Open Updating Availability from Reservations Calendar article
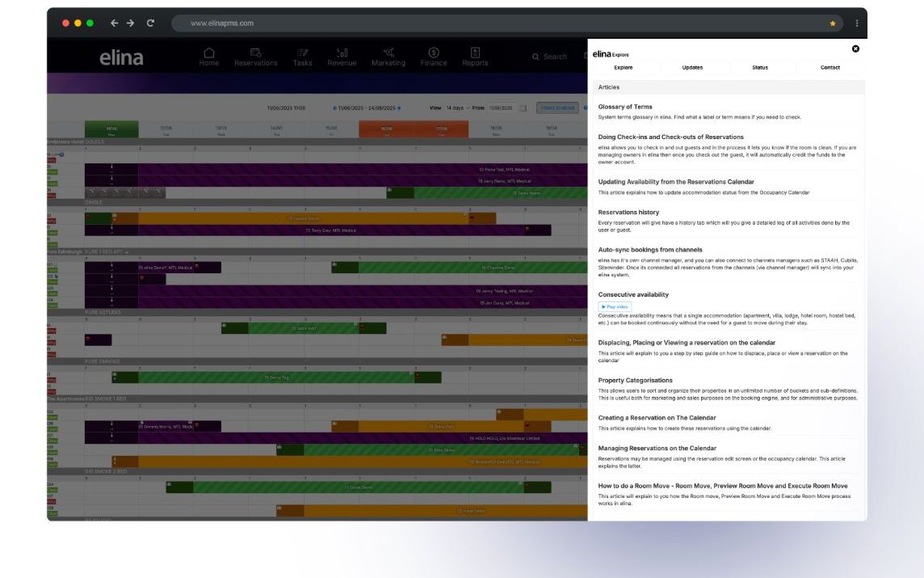 [676, 182]
